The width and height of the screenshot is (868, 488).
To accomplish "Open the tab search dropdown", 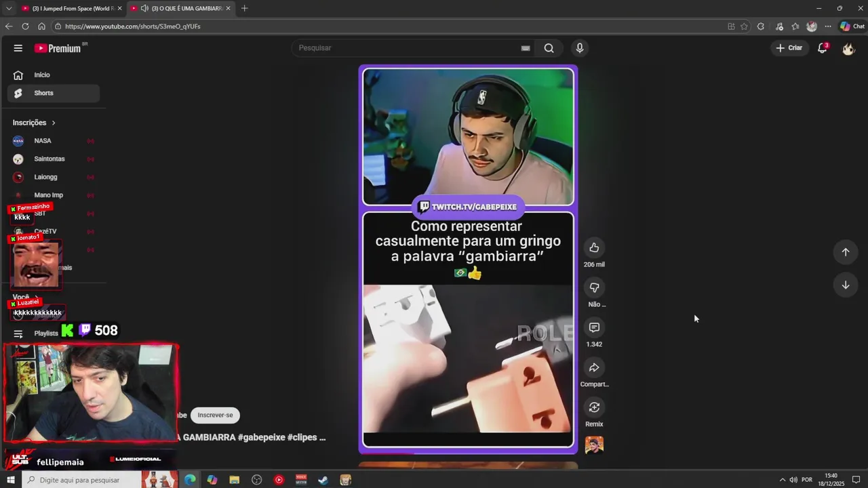I will point(8,8).
